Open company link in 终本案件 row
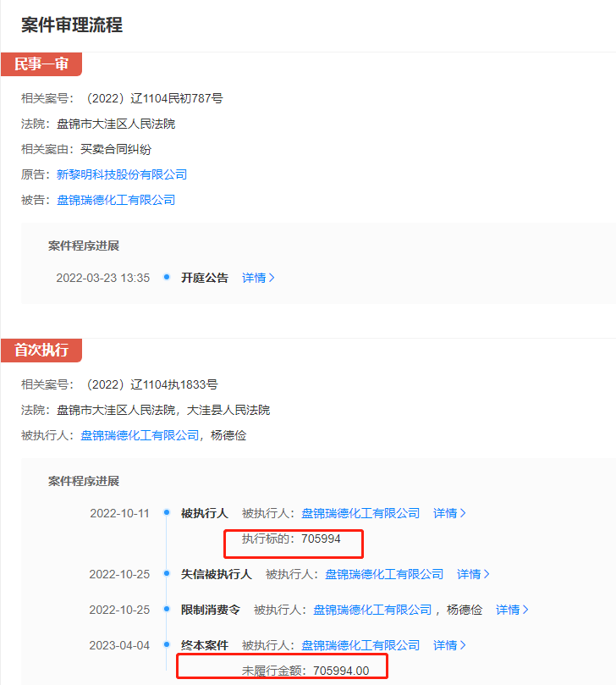The image size is (616, 685). pos(360,646)
